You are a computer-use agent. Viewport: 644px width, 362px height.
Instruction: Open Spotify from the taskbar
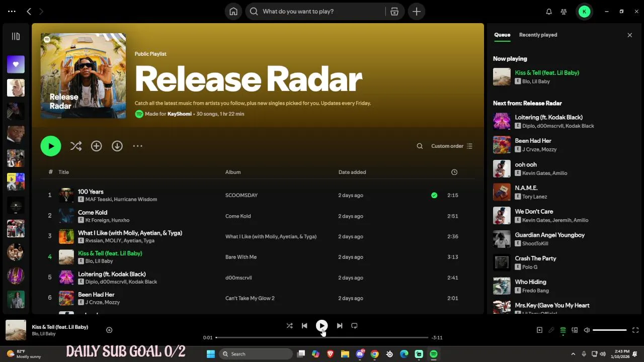click(434, 354)
